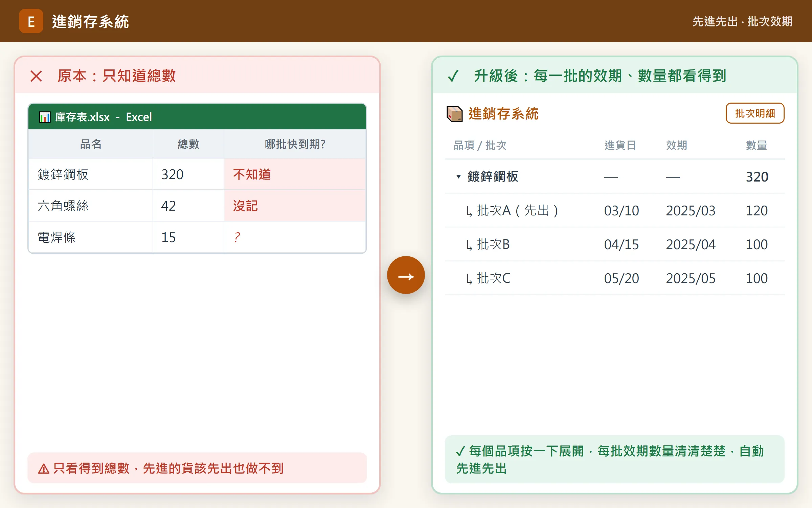Collapse the 鍍鋅鋼板 row triangle
The width and height of the screenshot is (812, 508).
tap(458, 176)
